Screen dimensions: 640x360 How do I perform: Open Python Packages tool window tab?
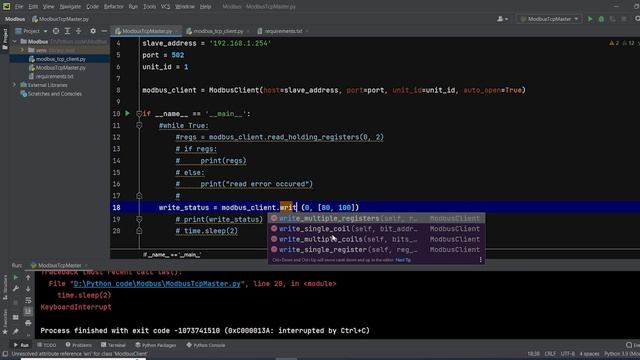[156, 345]
